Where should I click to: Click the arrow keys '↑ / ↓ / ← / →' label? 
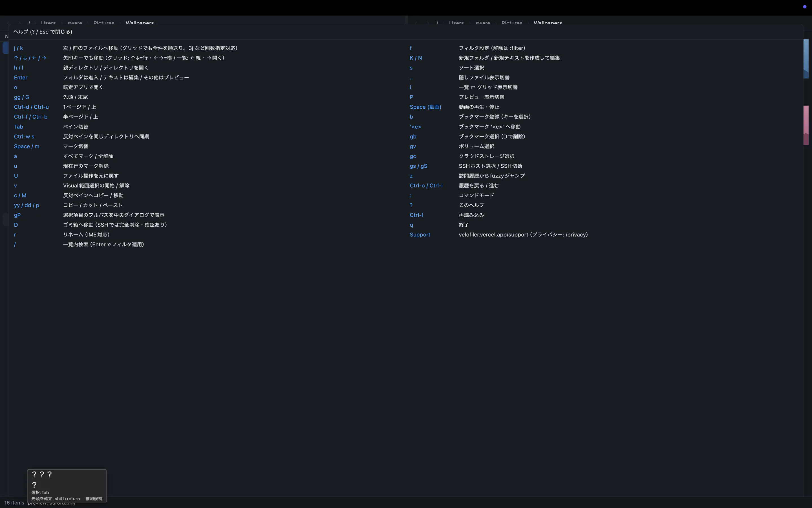coord(30,58)
